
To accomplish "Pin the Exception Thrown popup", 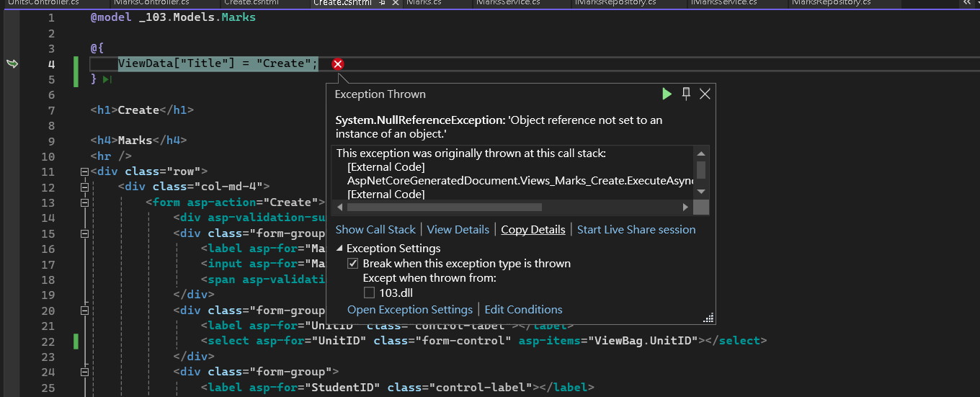I will 686,94.
